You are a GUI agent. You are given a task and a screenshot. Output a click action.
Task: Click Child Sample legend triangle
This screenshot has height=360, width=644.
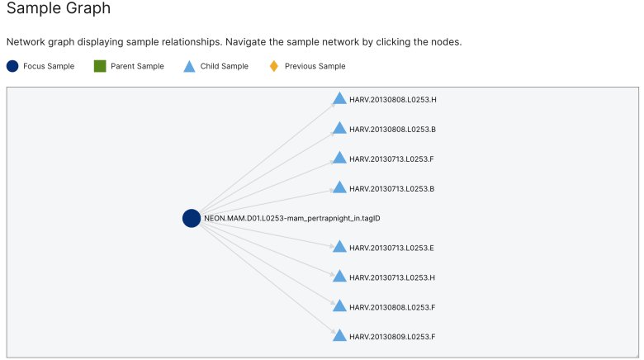189,66
